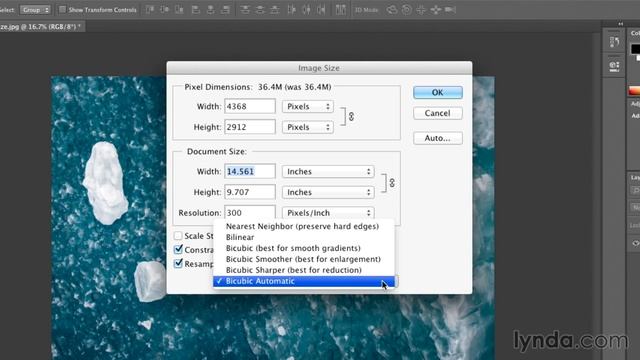Choose Bicubic (best for smooth gradients)

[304, 248]
